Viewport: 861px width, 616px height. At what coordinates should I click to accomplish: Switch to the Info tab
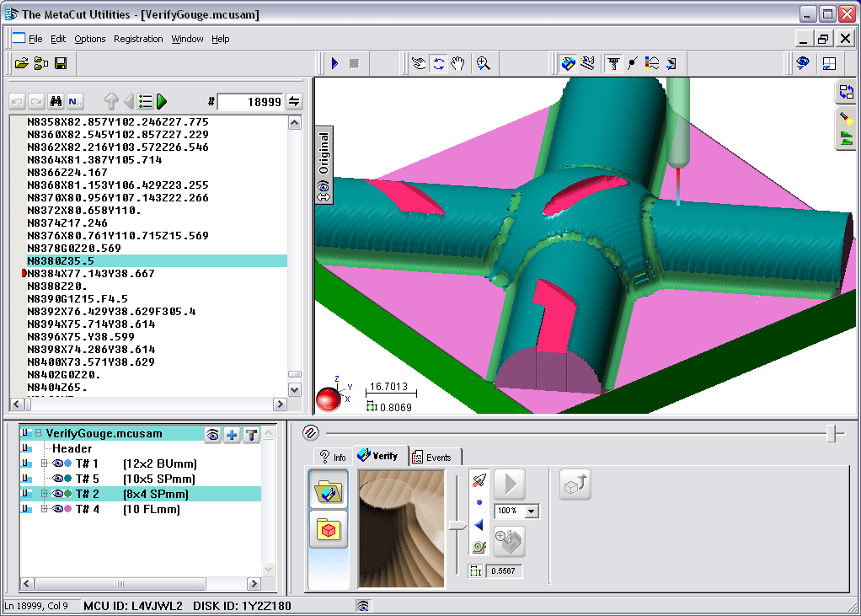[x=333, y=457]
